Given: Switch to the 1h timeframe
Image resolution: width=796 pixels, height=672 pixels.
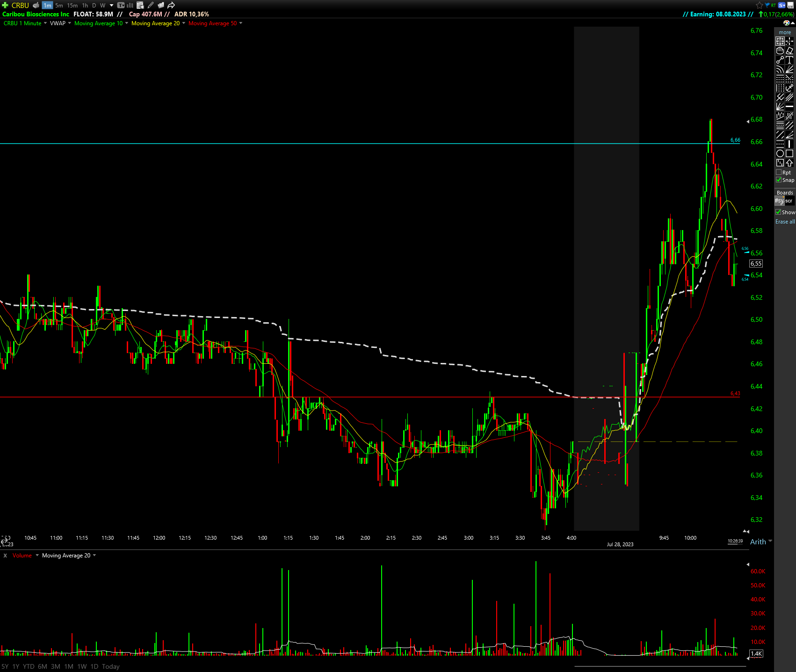Looking at the screenshot, I should [85, 6].
